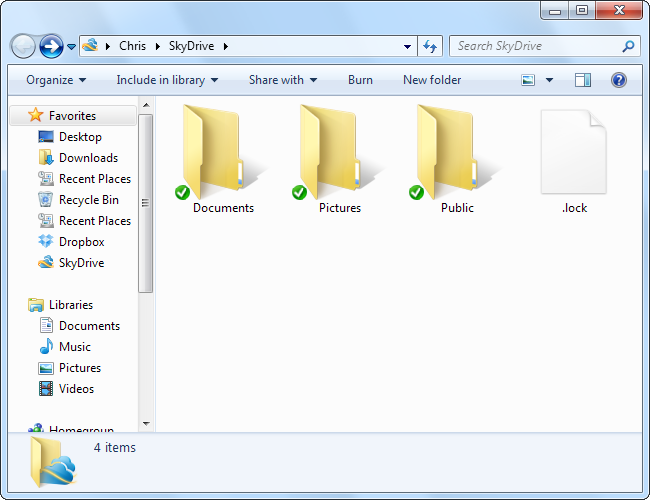Screen dimensions: 650x500
Task: Open the Music library
Action: [x=75, y=347]
